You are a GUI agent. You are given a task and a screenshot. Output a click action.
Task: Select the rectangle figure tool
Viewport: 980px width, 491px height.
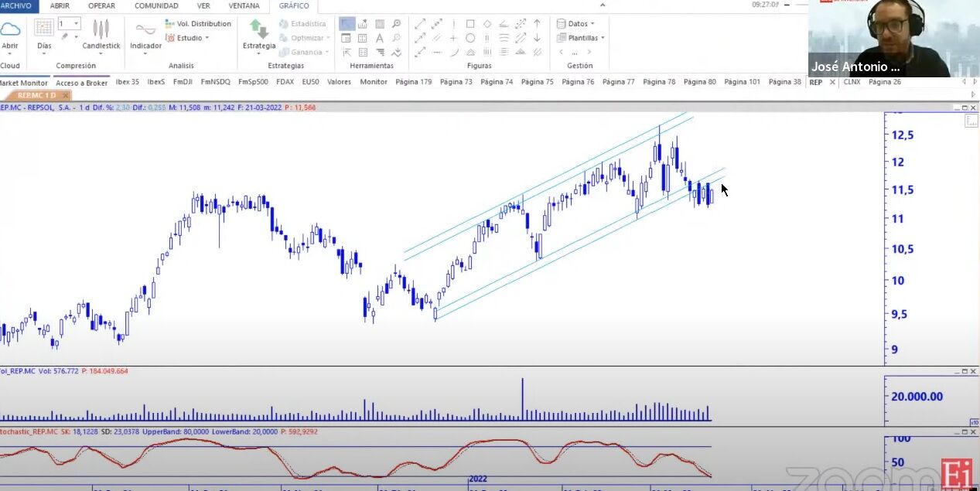(470, 24)
